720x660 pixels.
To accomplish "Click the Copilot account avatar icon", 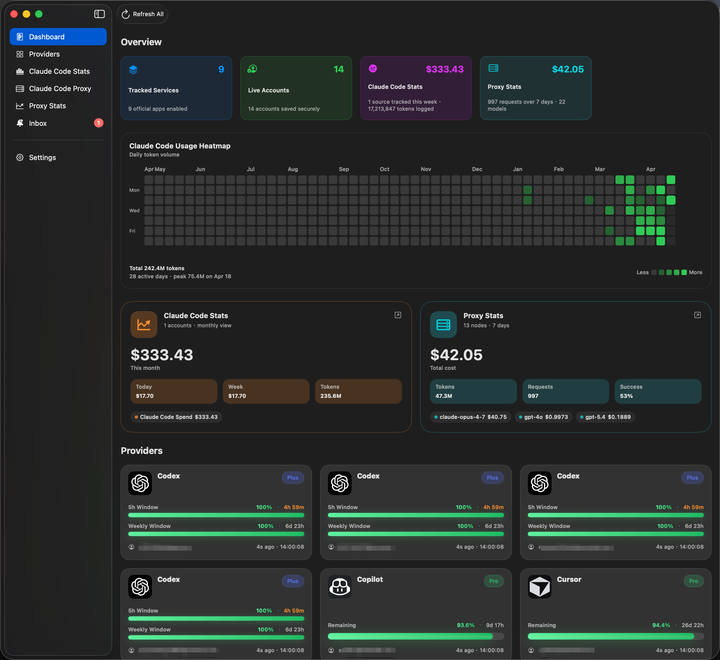I will [x=331, y=650].
